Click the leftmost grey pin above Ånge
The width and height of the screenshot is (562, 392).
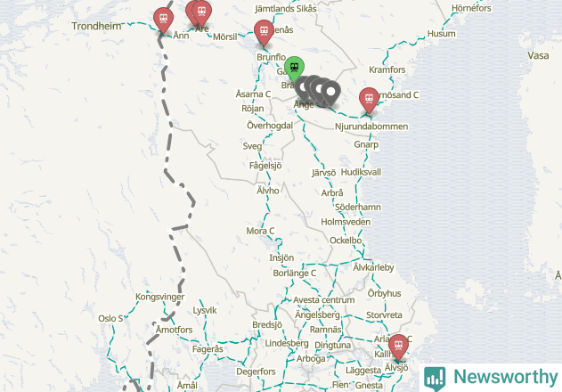pos(302,89)
